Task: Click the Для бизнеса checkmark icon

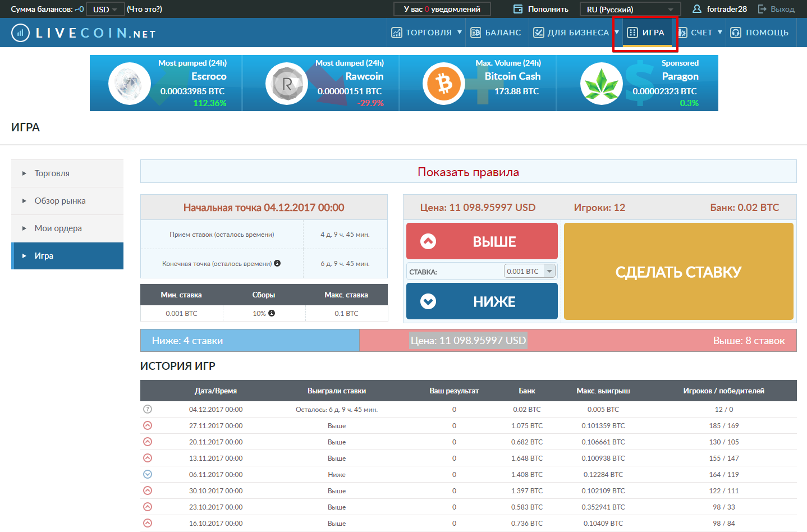Action: pyautogui.click(x=539, y=33)
